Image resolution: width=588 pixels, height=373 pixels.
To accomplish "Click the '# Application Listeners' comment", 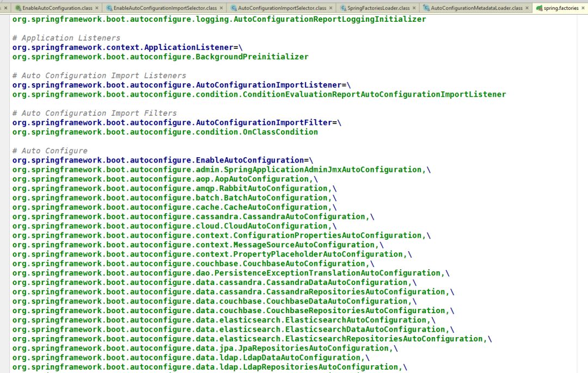I will pos(66,38).
